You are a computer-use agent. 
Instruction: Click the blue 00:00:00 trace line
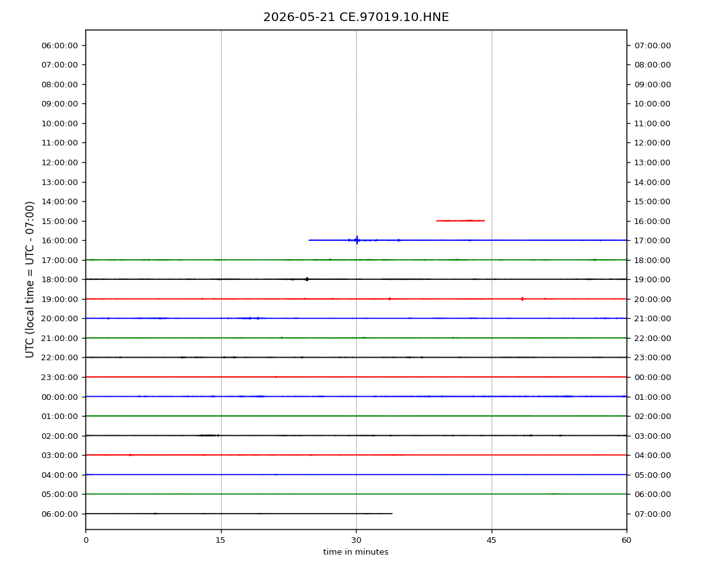point(356,396)
